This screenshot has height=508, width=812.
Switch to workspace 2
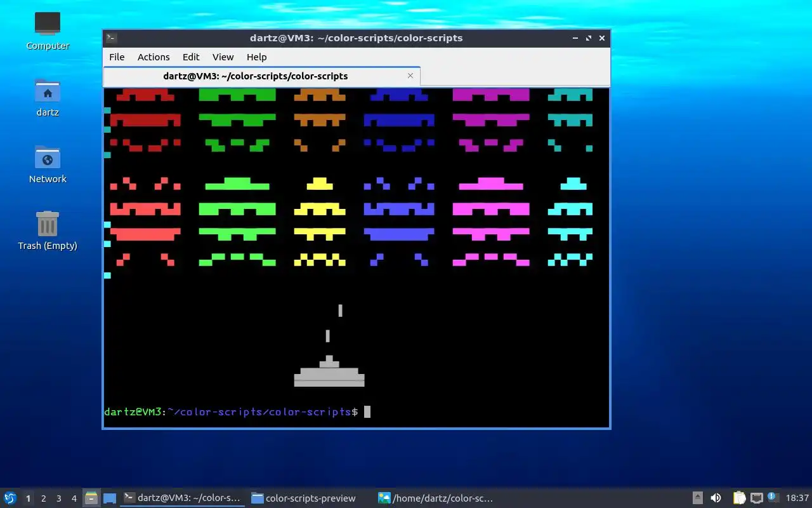click(43, 498)
